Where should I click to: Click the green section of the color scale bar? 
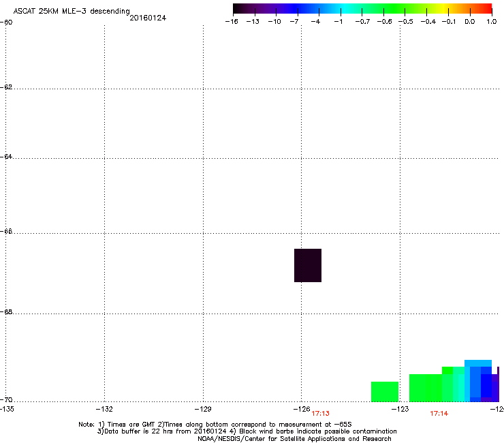pos(392,9)
